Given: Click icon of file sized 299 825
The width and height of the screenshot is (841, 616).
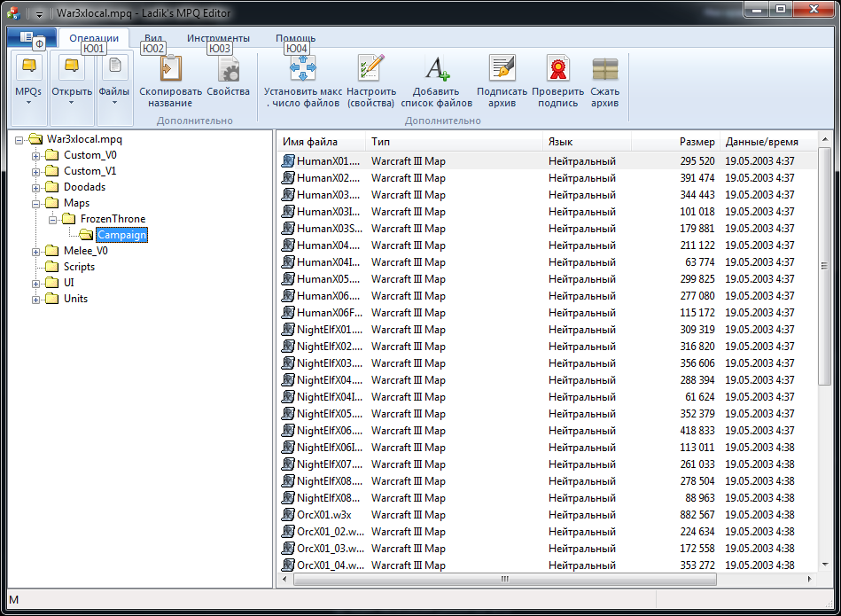Looking at the screenshot, I should coord(289,279).
